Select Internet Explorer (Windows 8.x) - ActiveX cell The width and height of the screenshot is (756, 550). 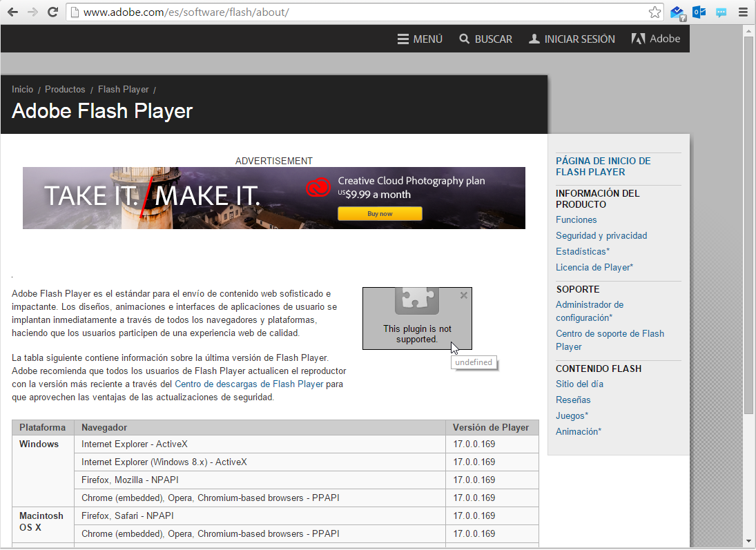point(260,462)
